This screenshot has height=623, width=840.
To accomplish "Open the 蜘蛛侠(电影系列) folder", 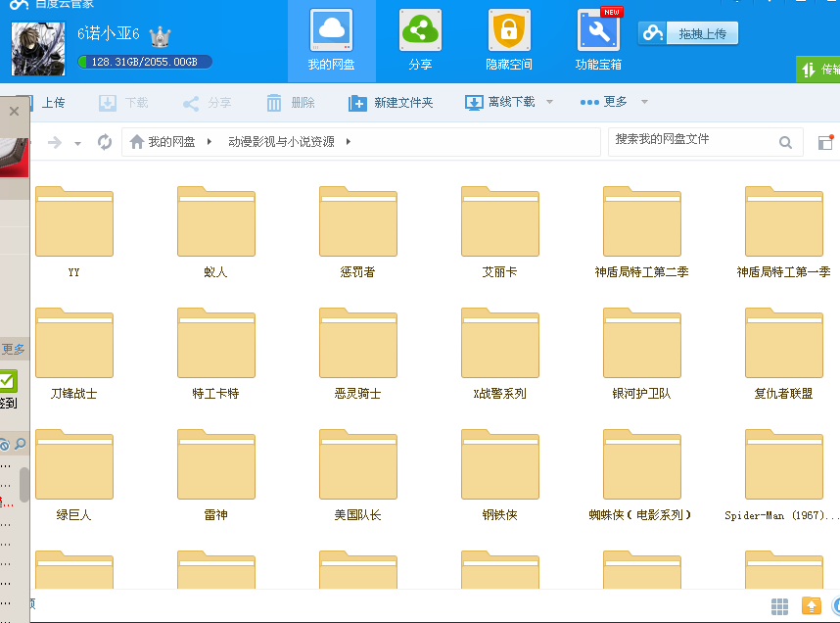I will 642,475.
